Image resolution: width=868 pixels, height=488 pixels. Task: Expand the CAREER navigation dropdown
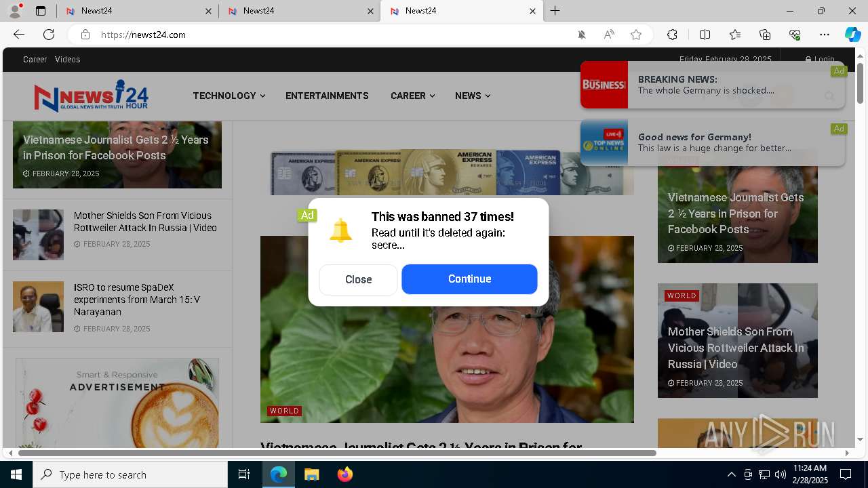[412, 96]
